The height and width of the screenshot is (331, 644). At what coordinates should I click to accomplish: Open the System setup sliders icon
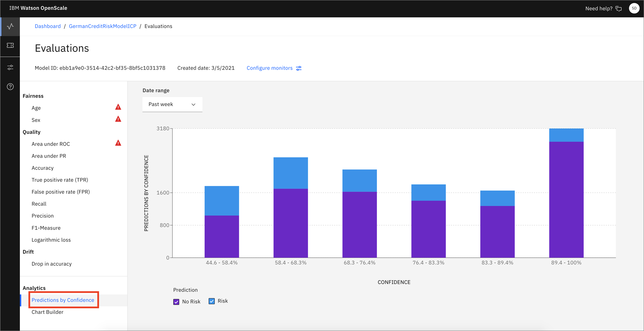pyautogui.click(x=10, y=67)
